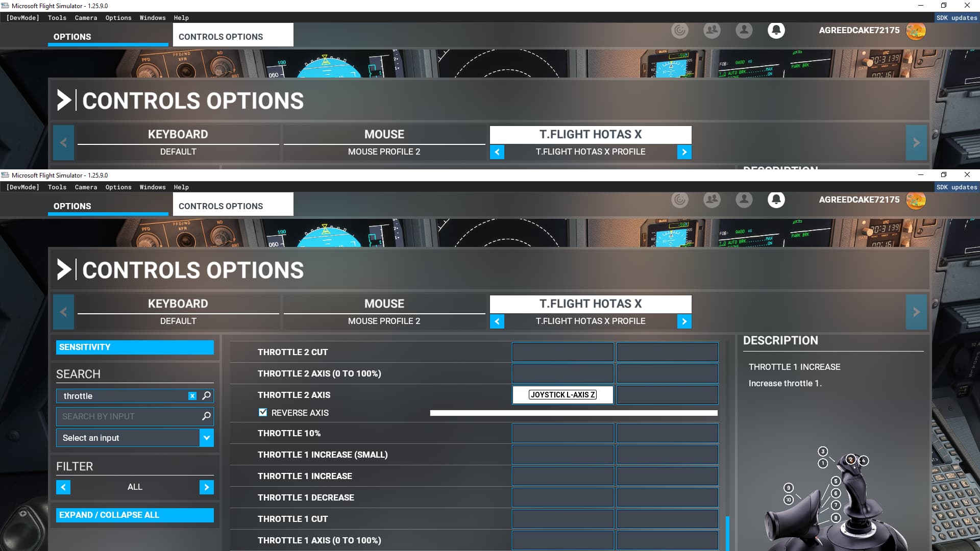Switch to the next T.Flight Hotas X profile in the lower window
This screenshot has width=980, height=551.
[684, 321]
